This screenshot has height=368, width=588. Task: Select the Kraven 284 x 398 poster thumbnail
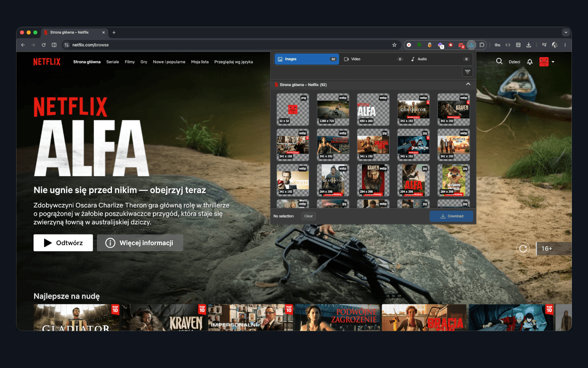(373, 180)
